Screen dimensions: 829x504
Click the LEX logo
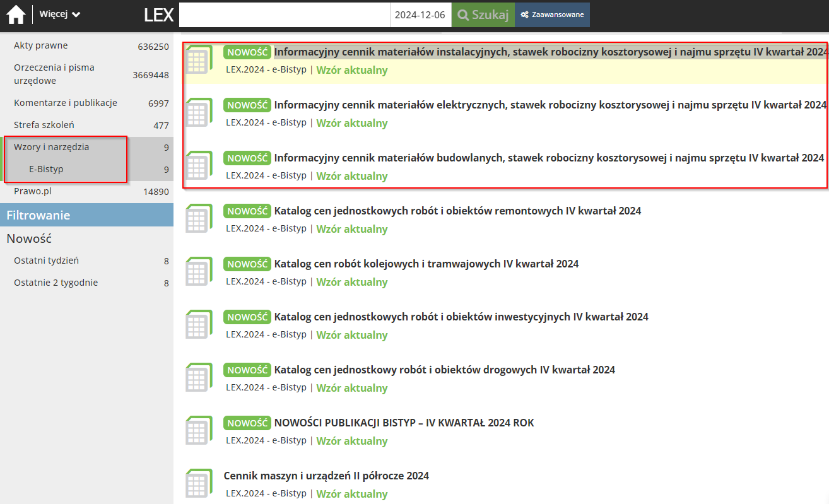158,15
